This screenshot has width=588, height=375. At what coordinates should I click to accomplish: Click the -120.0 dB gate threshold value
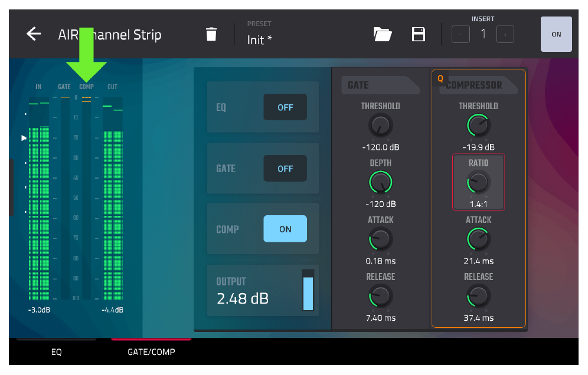(381, 147)
